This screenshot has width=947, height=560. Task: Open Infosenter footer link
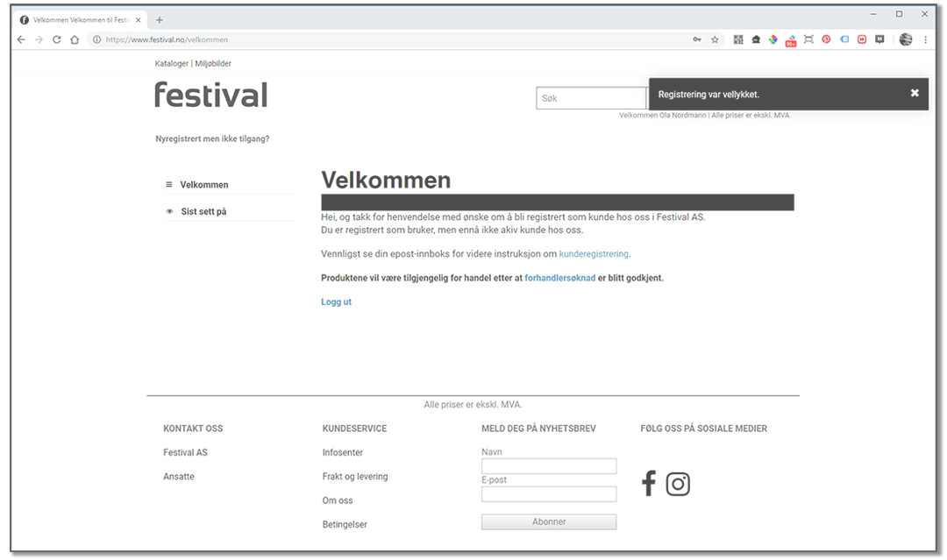[x=343, y=452]
